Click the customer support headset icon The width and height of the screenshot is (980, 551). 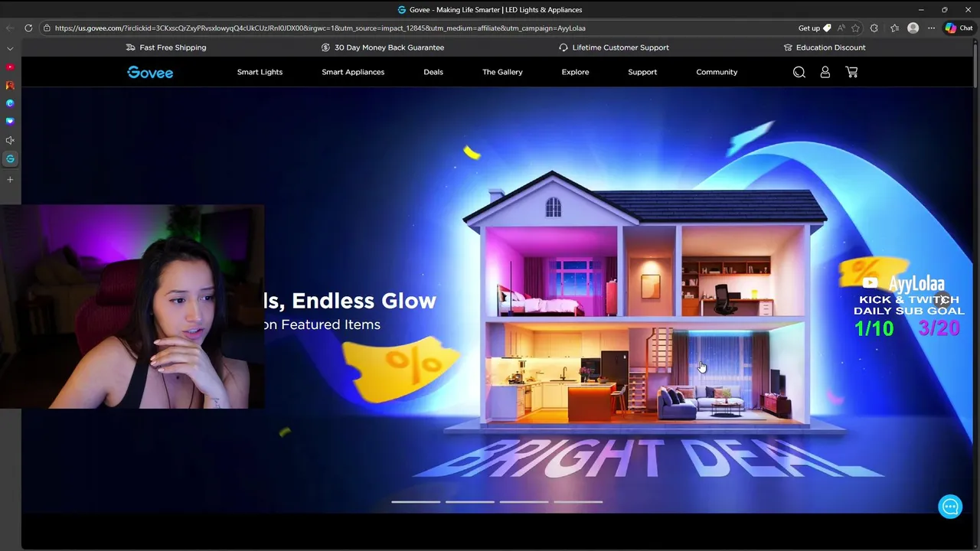pos(563,47)
